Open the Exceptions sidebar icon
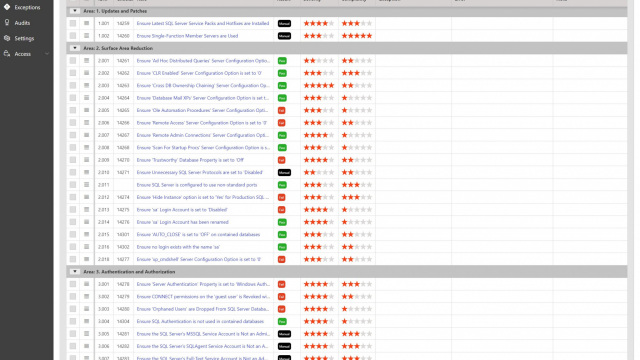The image size is (640, 360). (7, 7)
